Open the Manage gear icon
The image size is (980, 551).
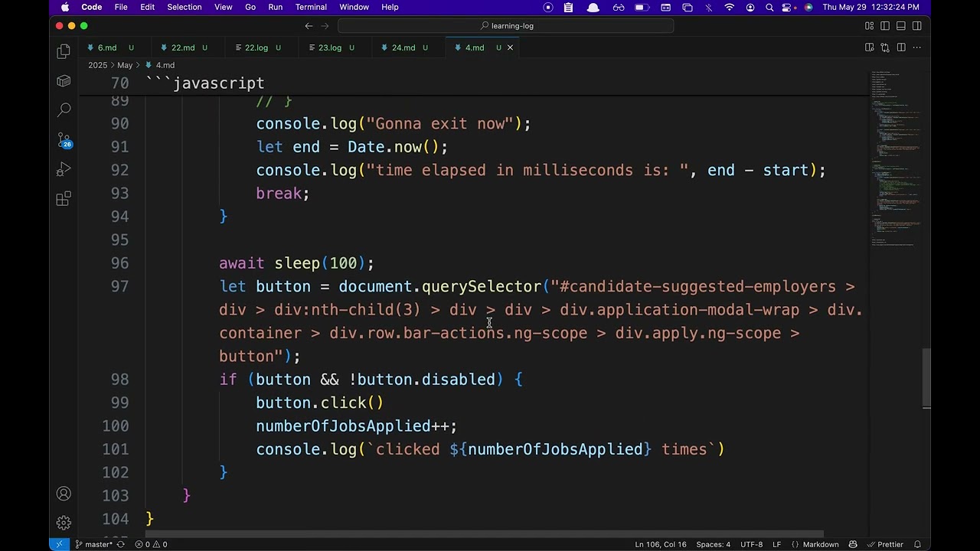[x=64, y=523]
